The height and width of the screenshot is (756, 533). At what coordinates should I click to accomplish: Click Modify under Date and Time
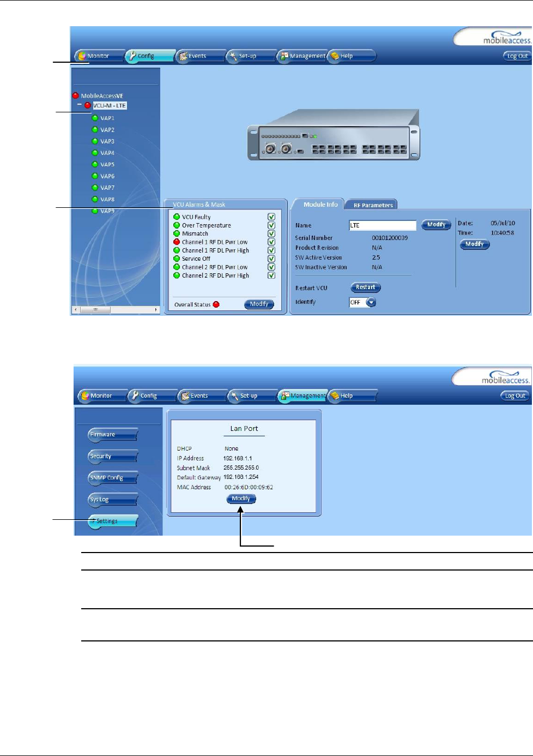pyautogui.click(x=474, y=244)
